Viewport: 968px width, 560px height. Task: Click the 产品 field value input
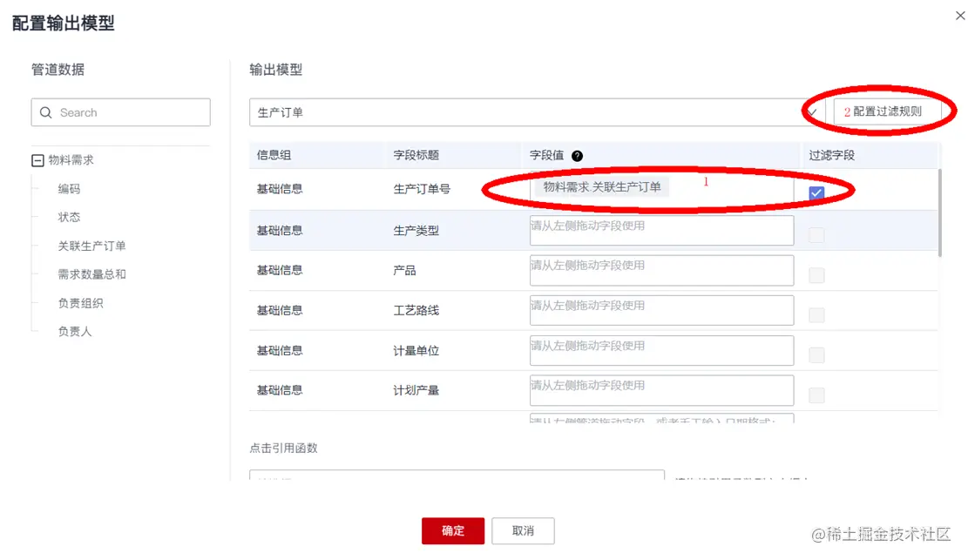coord(661,271)
